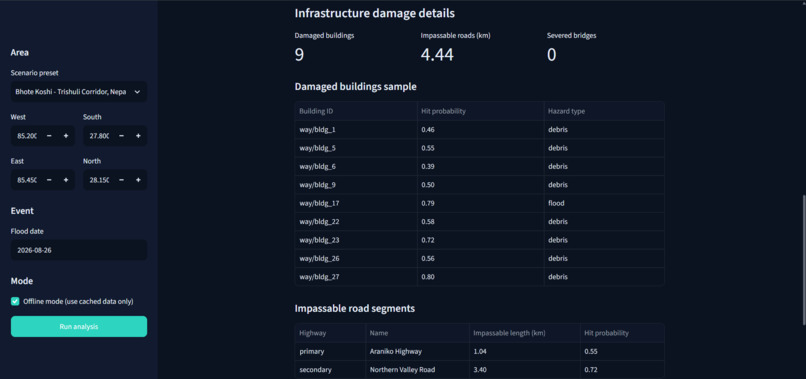Image resolution: width=806 pixels, height=379 pixels.
Task: Click the flood hazard type cell
Action: (x=604, y=203)
